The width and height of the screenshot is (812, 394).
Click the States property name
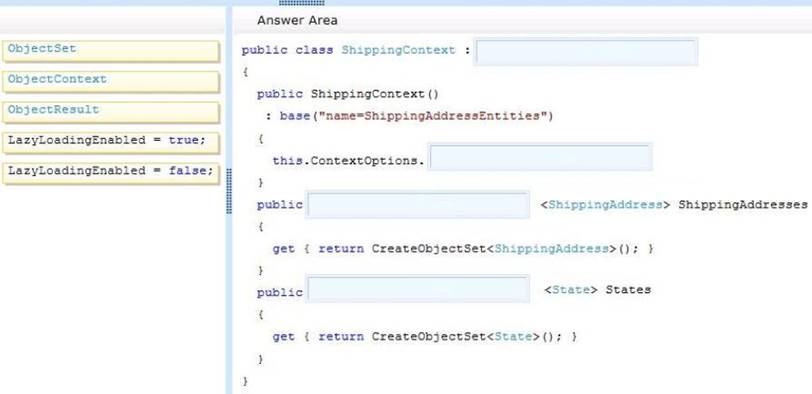click(x=628, y=289)
